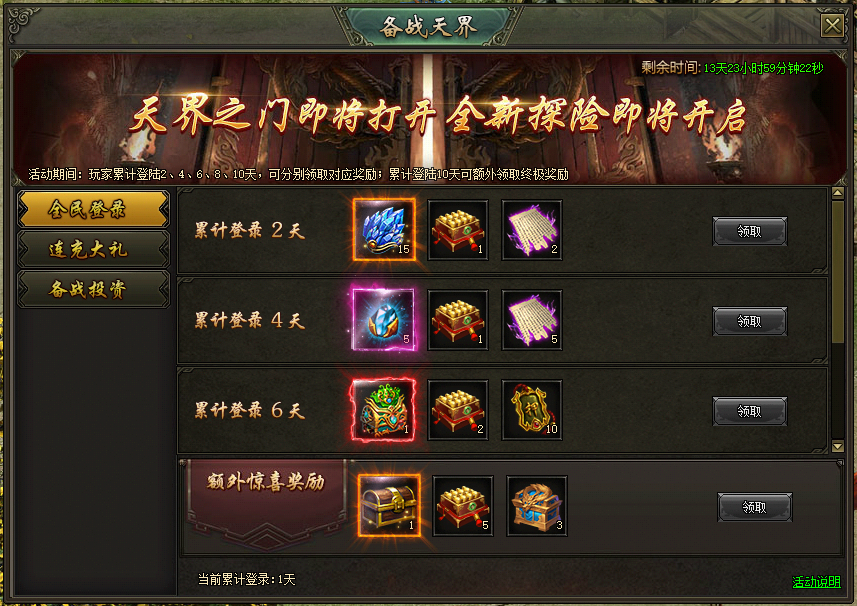Select the blue gem reward in 4-day row
Image resolution: width=857 pixels, height=606 pixels.
pyautogui.click(x=384, y=320)
